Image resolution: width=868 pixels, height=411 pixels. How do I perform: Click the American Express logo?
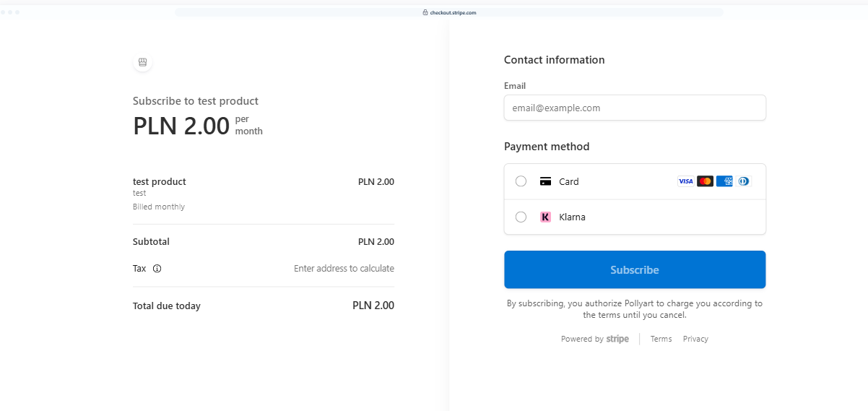coord(724,181)
